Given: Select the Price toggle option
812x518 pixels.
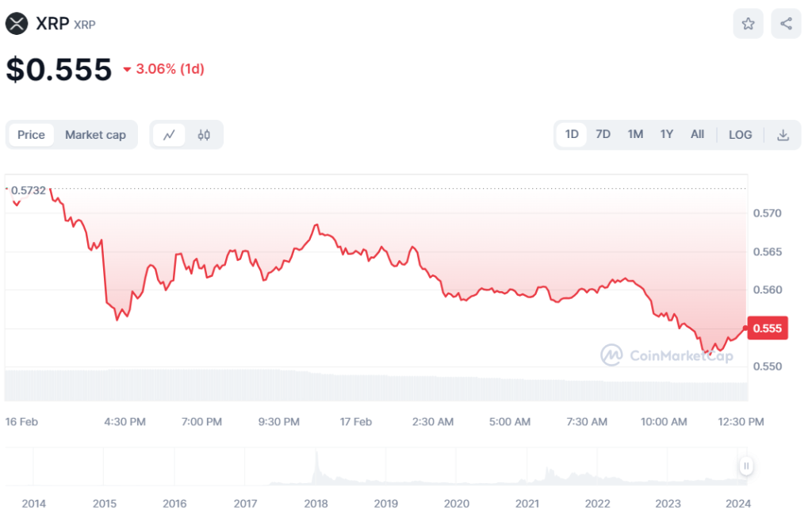Looking at the screenshot, I should 32,135.
